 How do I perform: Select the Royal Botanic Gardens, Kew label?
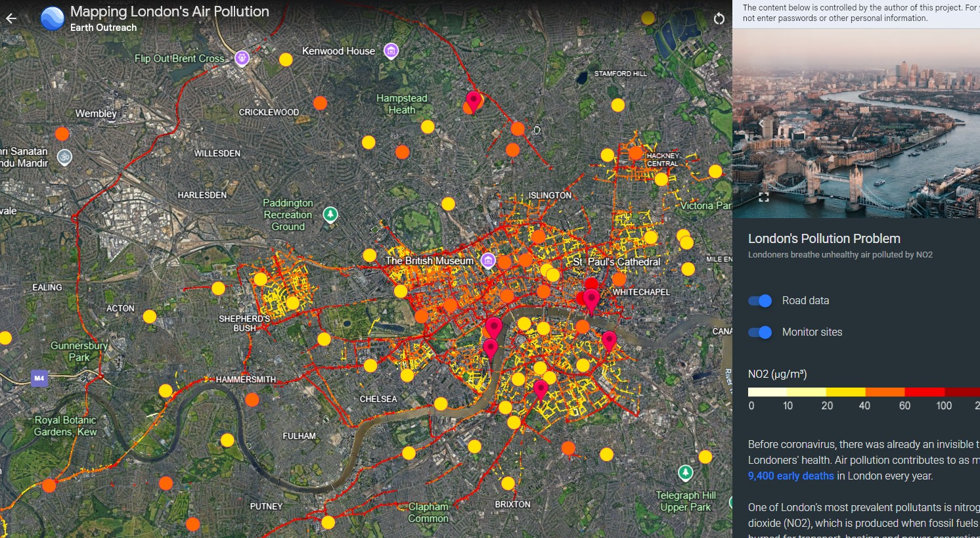point(65,426)
